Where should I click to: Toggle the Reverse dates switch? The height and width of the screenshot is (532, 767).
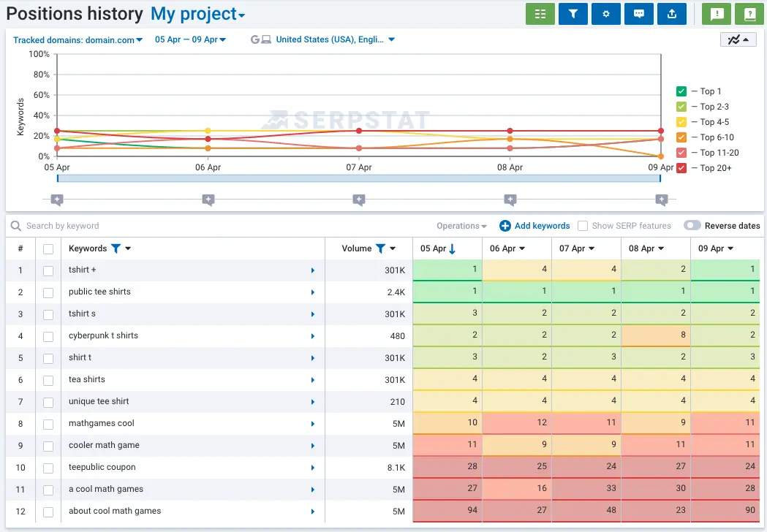point(692,226)
